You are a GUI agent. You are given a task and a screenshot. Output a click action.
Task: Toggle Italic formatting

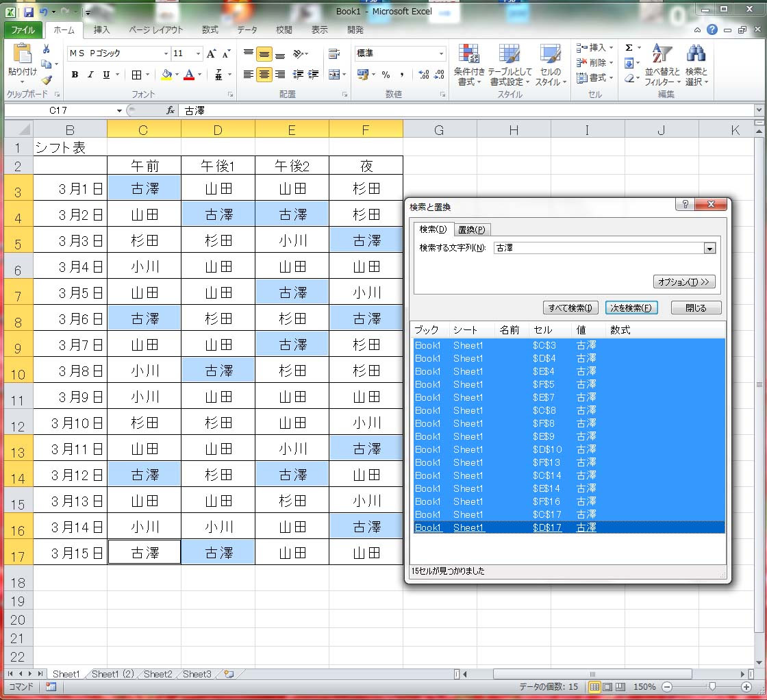click(90, 75)
